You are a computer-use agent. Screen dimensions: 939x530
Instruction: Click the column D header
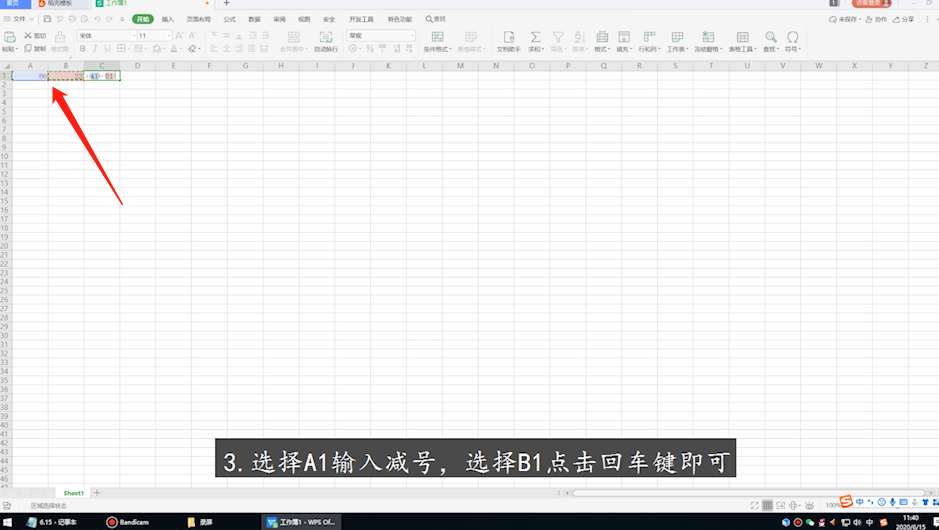click(138, 66)
